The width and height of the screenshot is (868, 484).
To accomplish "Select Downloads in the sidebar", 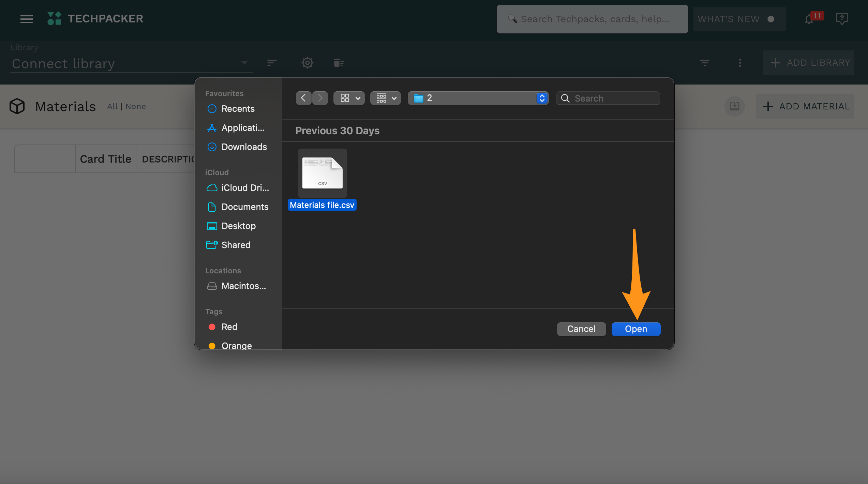I will pos(244,147).
